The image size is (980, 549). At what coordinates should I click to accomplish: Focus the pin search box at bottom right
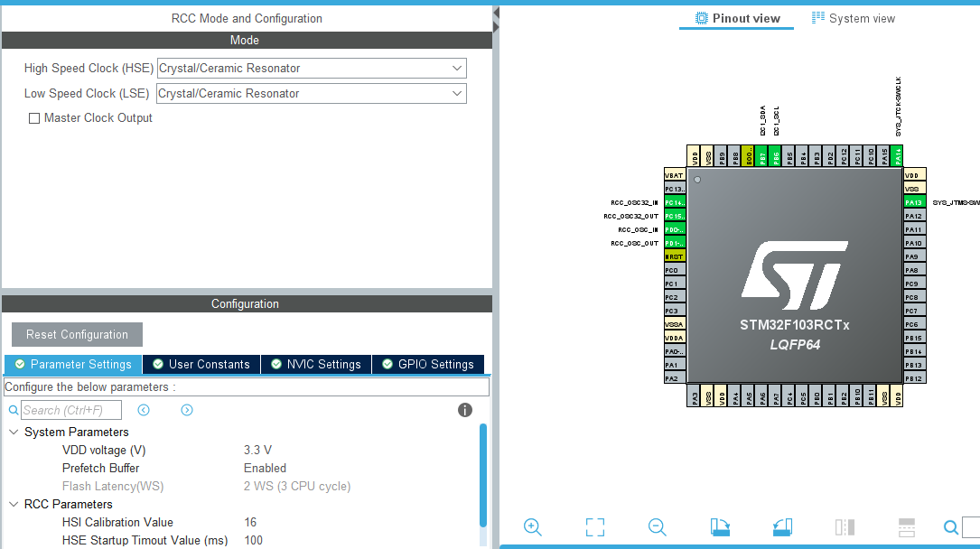pyautogui.click(x=971, y=527)
